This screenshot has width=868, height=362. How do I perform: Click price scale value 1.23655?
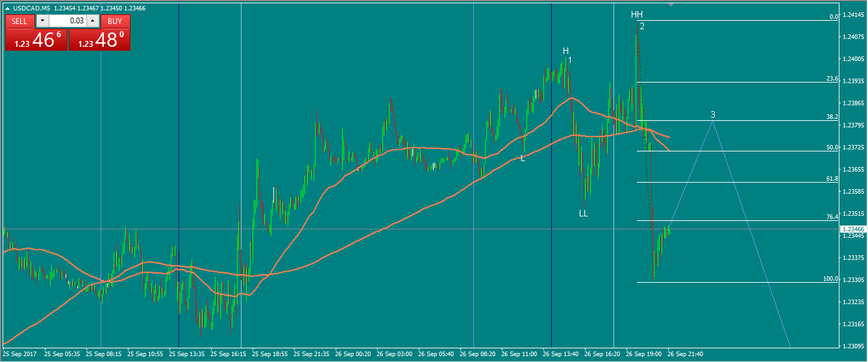coord(854,170)
